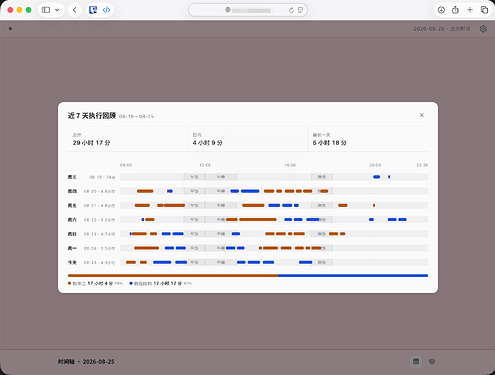This screenshot has height=375, width=495.
Task: Click the last blue bar in 今天 row
Action: pyautogui.click(x=305, y=262)
